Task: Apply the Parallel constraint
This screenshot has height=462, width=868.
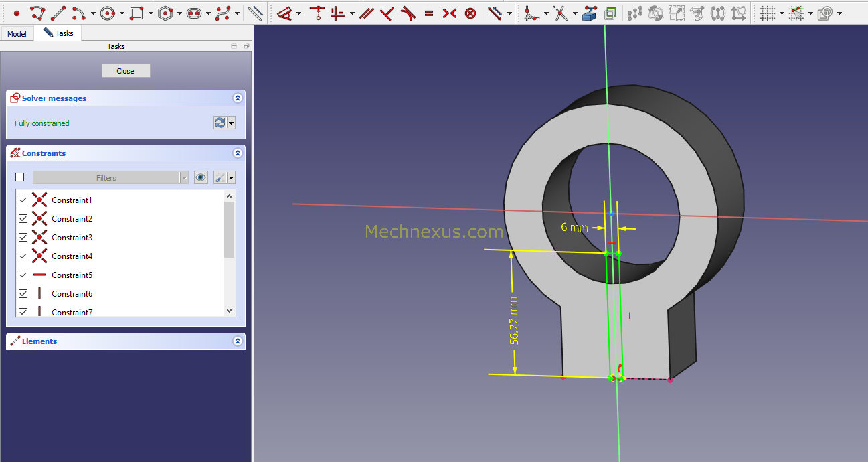Action: [366, 12]
